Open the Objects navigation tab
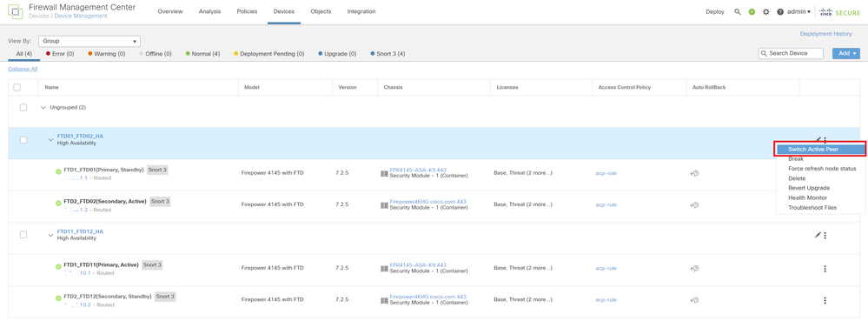This screenshot has width=868, height=321. coord(321,11)
